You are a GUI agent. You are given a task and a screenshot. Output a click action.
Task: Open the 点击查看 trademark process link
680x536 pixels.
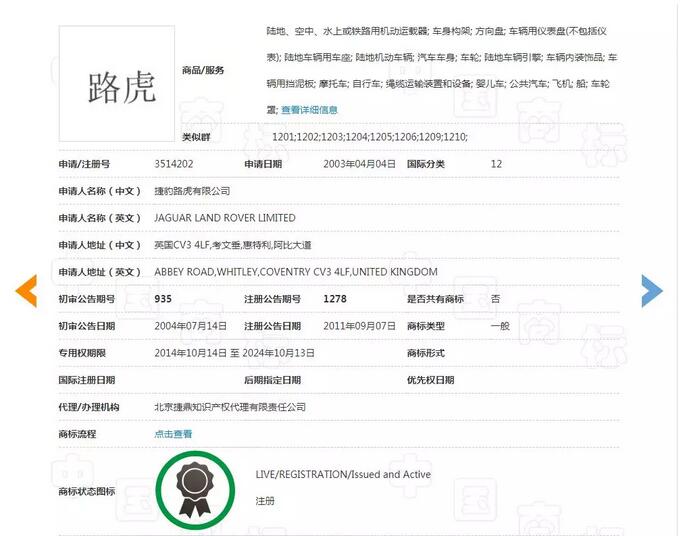point(173,434)
